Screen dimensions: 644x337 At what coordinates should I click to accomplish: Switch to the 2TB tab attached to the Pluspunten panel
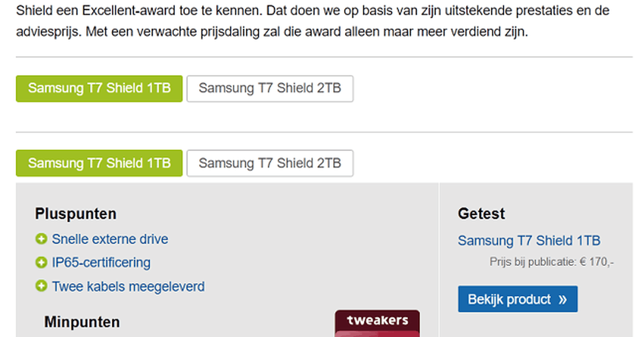pos(270,163)
